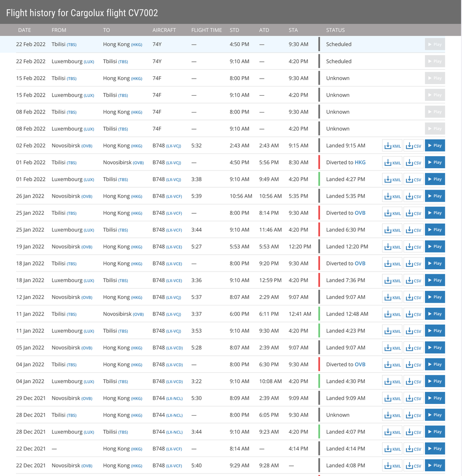Play the 18 Jan flight diverted to OVB
The height and width of the screenshot is (476, 462).
435,264
